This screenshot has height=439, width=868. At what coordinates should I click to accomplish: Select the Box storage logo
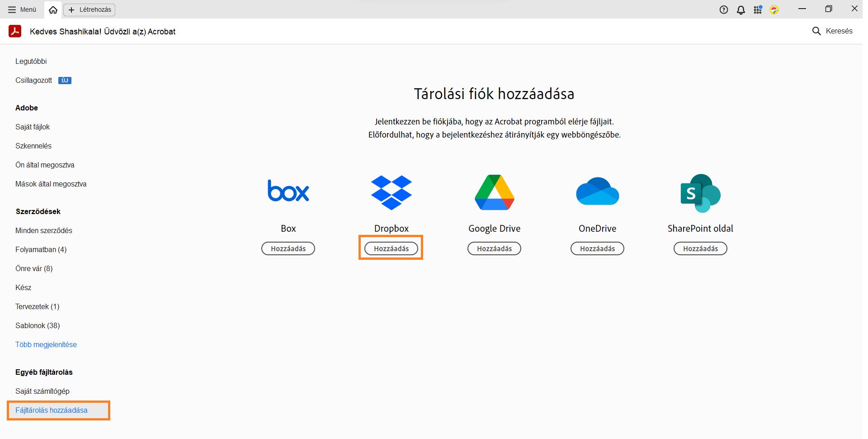288,191
